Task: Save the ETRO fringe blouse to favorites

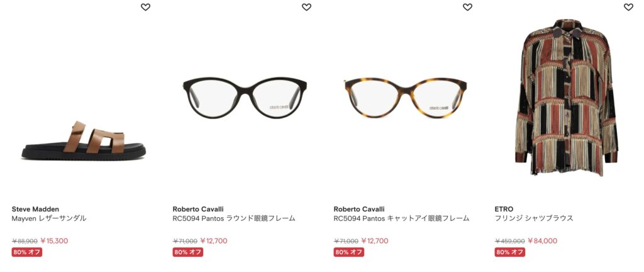Action: pos(628,7)
